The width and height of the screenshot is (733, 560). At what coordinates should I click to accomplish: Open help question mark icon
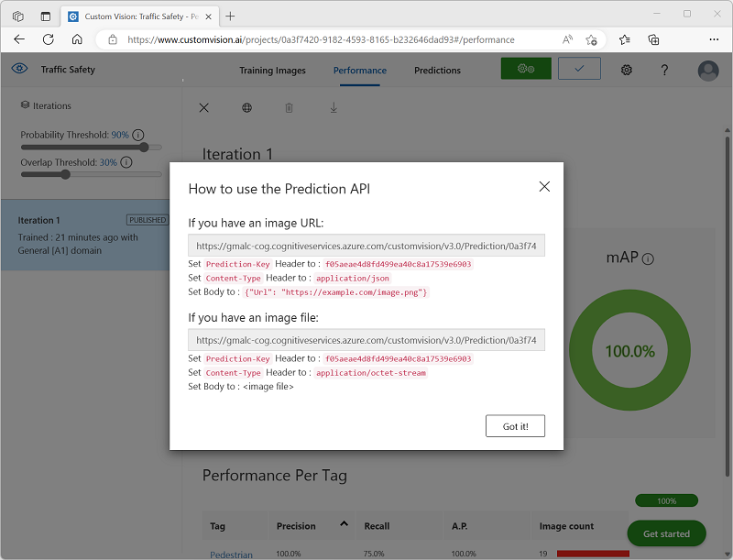tap(665, 71)
